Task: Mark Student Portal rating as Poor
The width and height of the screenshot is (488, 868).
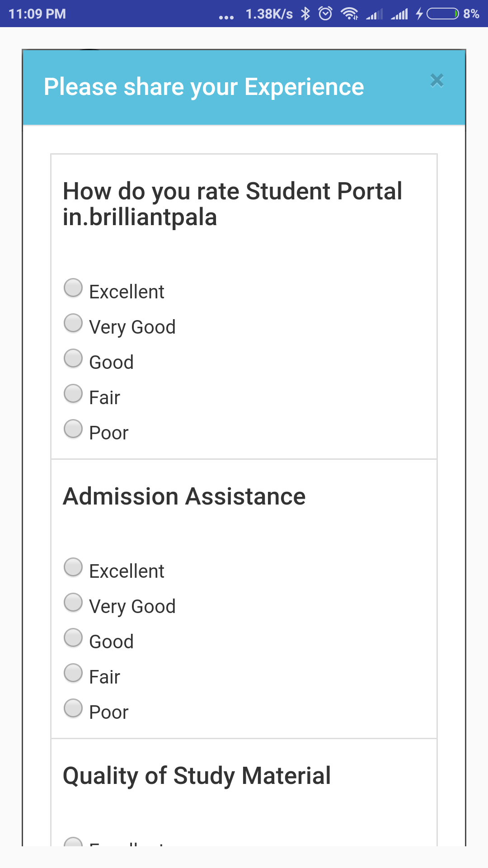Action: tap(73, 429)
